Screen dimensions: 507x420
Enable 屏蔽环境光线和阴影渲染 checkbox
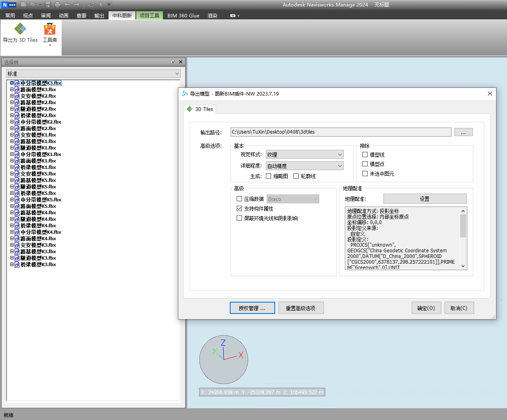coord(239,218)
